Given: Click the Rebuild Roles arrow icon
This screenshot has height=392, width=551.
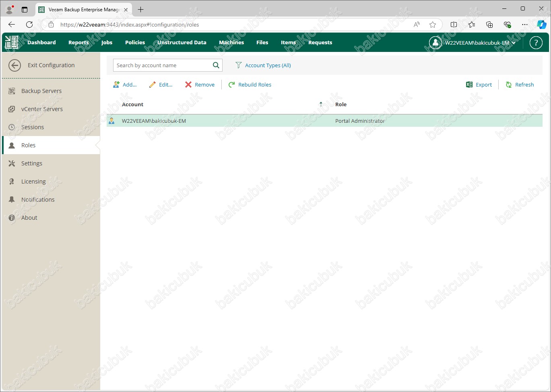Looking at the screenshot, I should (x=232, y=85).
